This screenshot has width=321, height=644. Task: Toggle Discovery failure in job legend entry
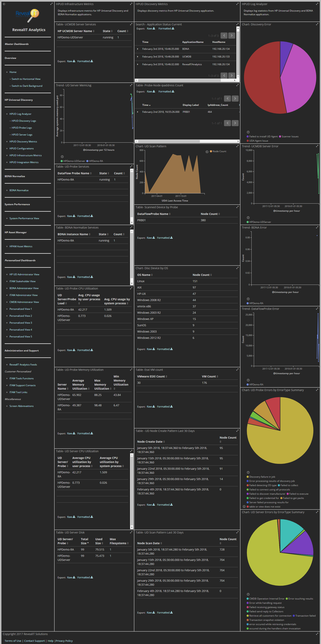click(x=261, y=477)
